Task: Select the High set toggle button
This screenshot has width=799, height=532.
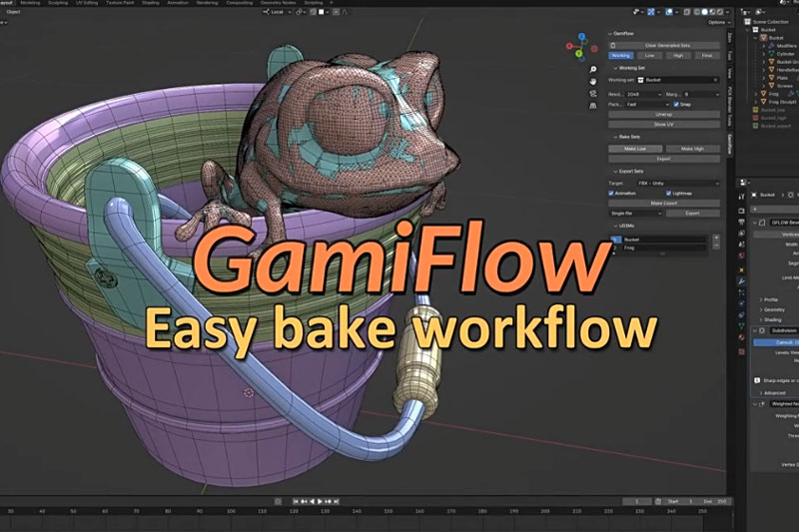Action: point(678,56)
